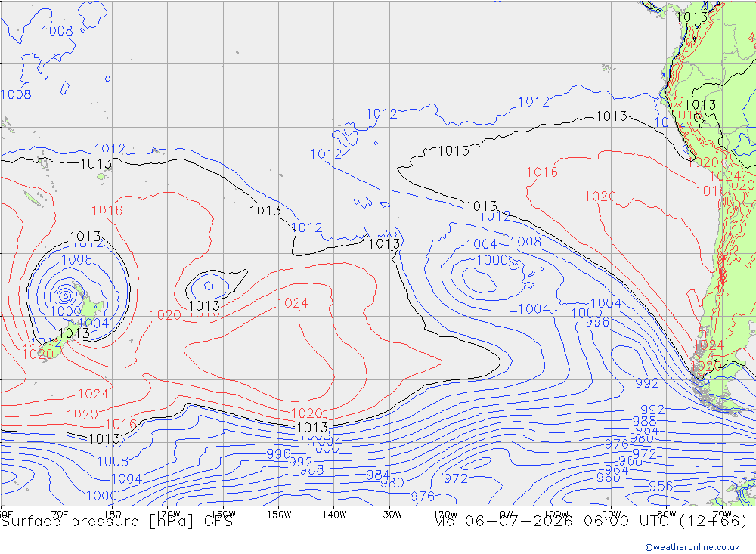
Task: Select the 170W longitude label
Action: [x=168, y=515]
